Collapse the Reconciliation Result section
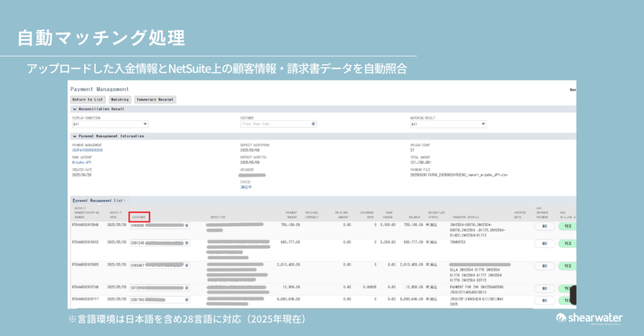This screenshot has width=644, height=336. coord(74,109)
